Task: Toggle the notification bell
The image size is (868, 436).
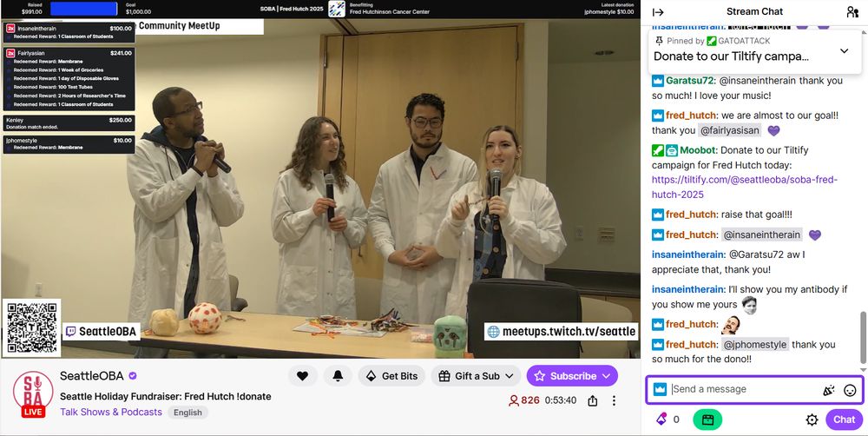Action: [x=338, y=375]
